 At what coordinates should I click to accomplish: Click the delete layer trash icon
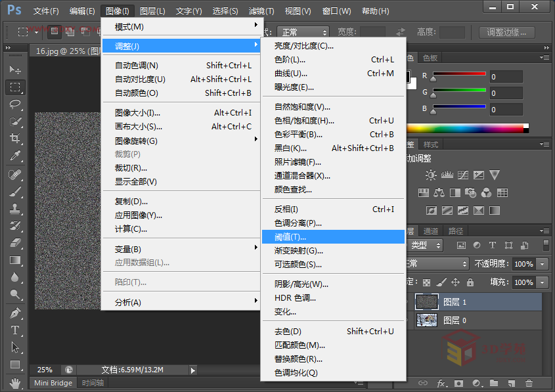[529, 383]
